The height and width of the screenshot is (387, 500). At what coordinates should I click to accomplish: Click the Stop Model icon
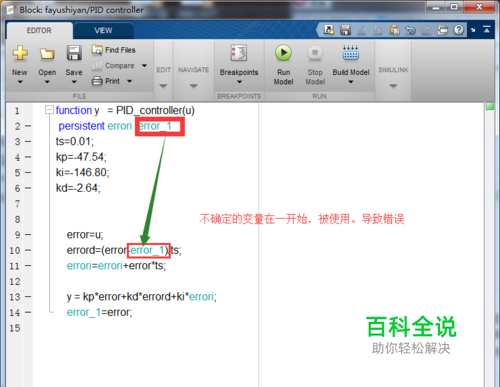click(x=315, y=53)
